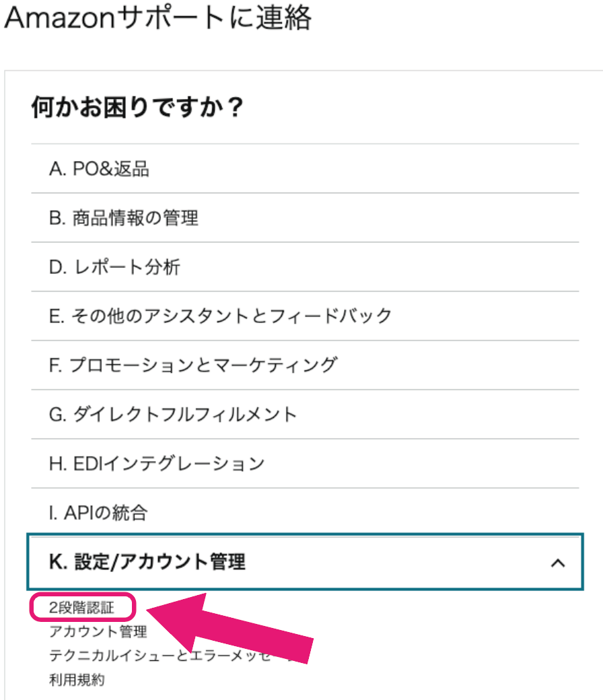This screenshot has height=700, width=603.
Task: Collapse the "K. 設定/アカウント管理" section
Action: point(303,563)
